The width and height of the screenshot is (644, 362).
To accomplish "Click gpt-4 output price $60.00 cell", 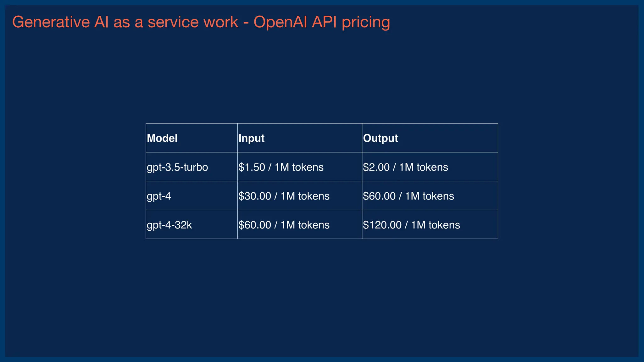I will [430, 196].
